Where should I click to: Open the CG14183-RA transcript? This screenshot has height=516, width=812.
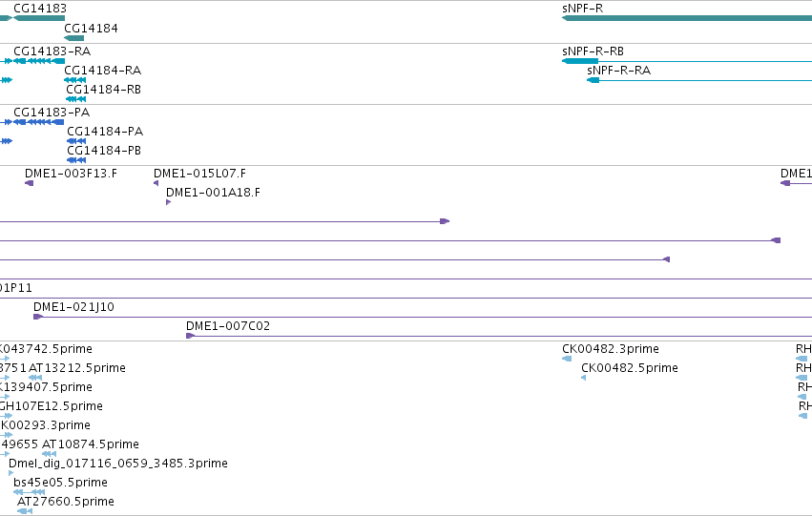(39, 61)
